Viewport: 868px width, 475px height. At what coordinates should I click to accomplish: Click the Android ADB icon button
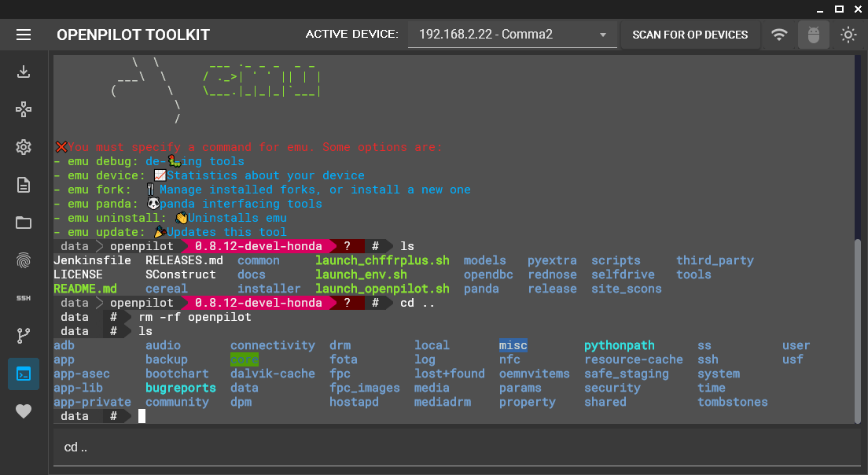click(x=813, y=35)
